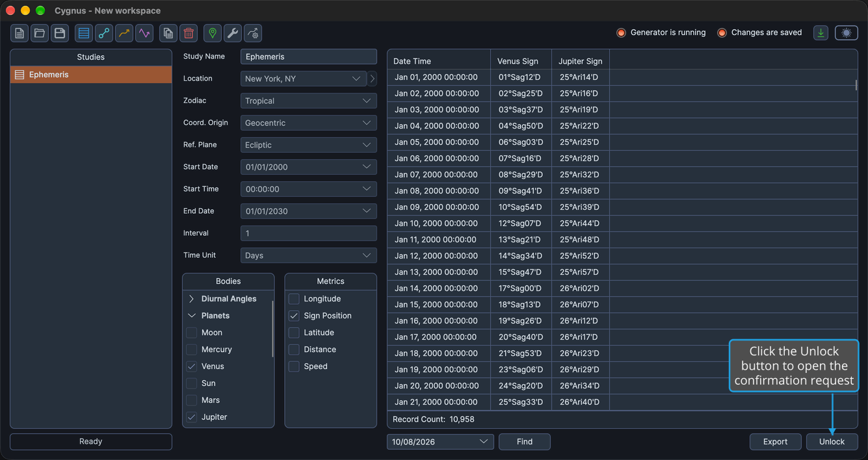Open the find-date dropdown showing 10/08/2026
This screenshot has width=868, height=460.
[x=440, y=442]
